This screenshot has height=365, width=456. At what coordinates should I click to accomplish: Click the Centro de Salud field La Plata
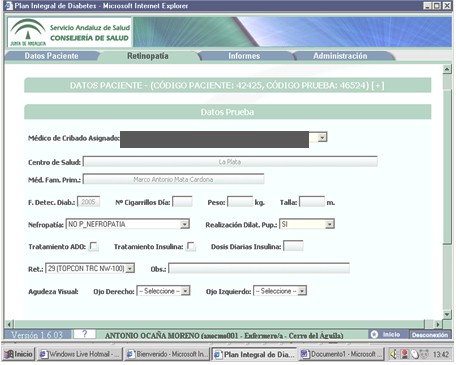coord(230,162)
